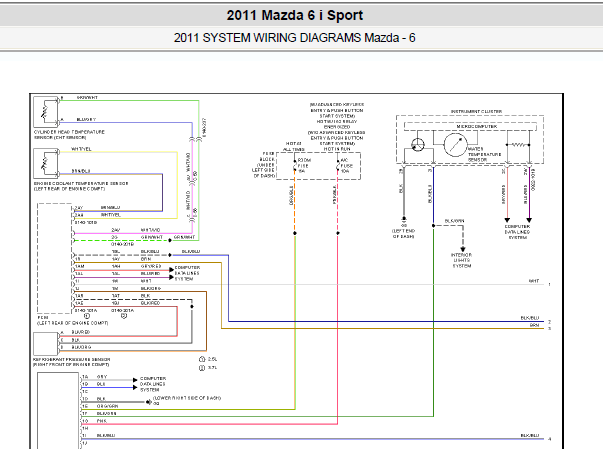Click the refrigerant pressure sensor box
The image size is (603, 449).
45,344
